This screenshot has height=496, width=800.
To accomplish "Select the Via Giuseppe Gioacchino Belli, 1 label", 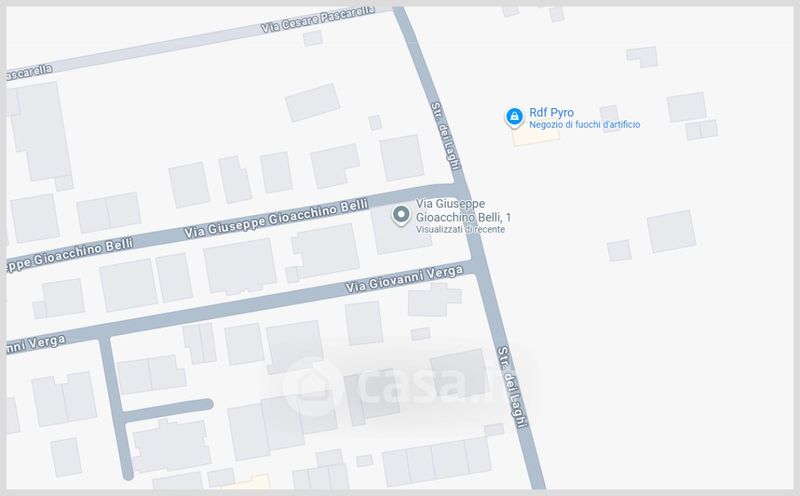I will (463, 210).
